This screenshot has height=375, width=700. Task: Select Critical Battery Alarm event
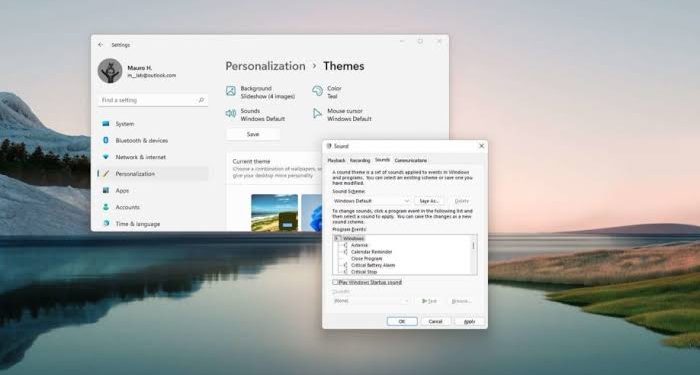click(373, 265)
